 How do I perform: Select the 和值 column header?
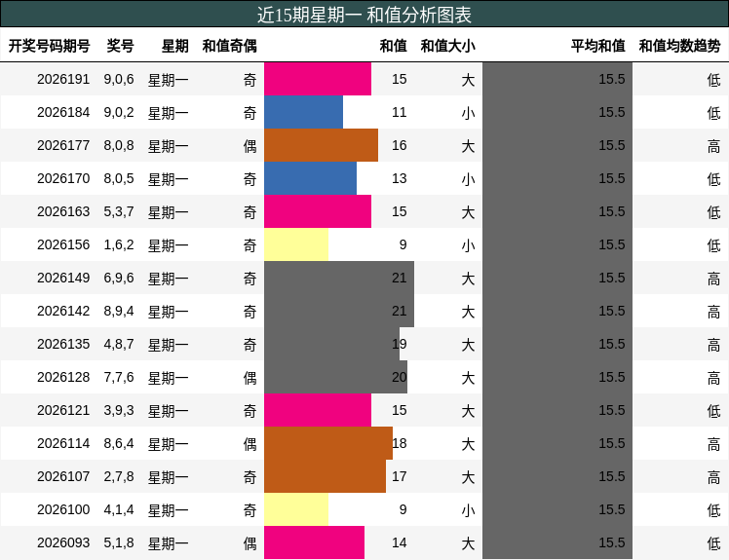[x=394, y=46]
